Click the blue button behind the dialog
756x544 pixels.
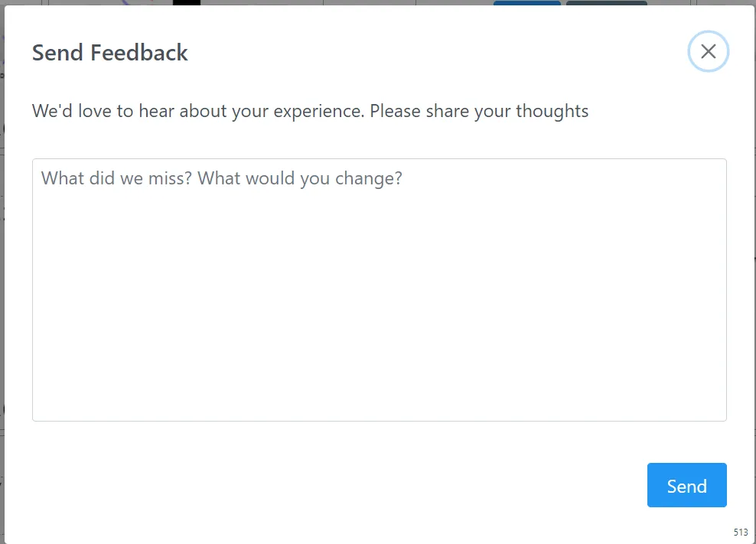point(526,3)
